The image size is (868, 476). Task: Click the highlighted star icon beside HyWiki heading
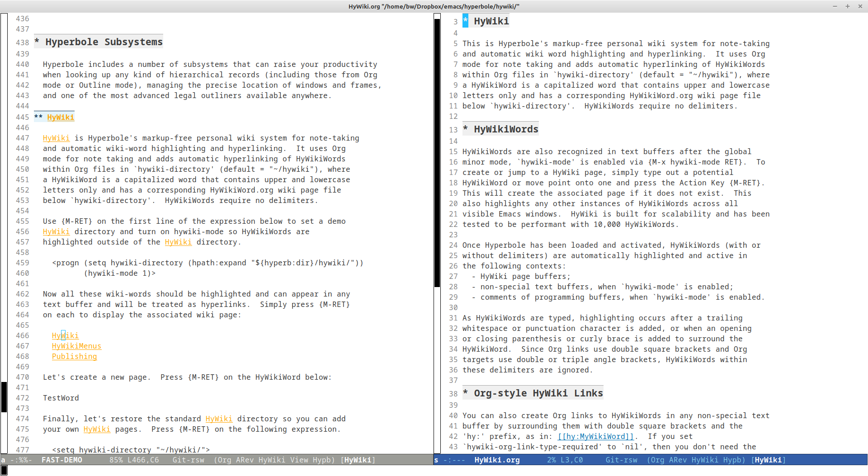[x=465, y=21]
